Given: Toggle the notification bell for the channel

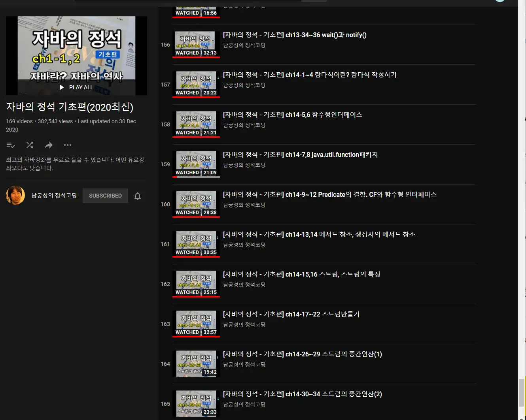Looking at the screenshot, I should 138,196.
